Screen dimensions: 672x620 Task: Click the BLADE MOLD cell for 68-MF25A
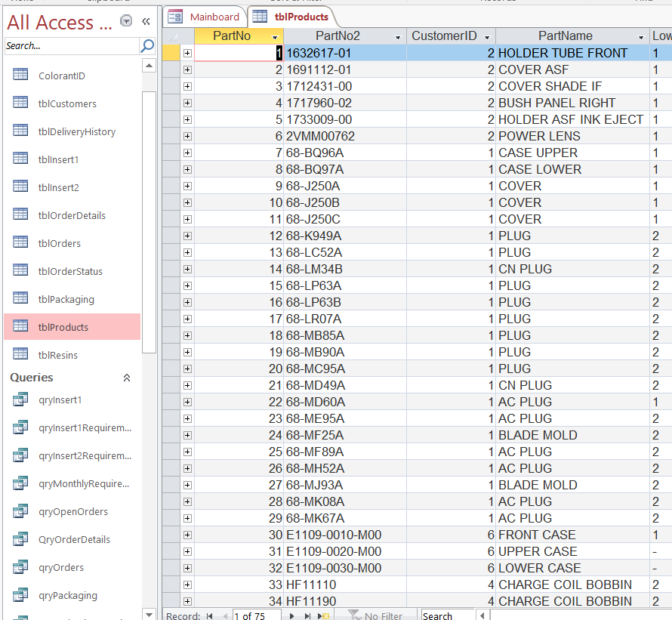click(572, 435)
